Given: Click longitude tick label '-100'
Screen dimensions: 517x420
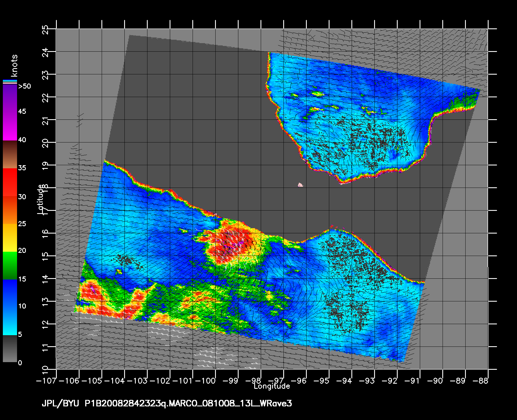Looking at the screenshot, I should [206, 381].
